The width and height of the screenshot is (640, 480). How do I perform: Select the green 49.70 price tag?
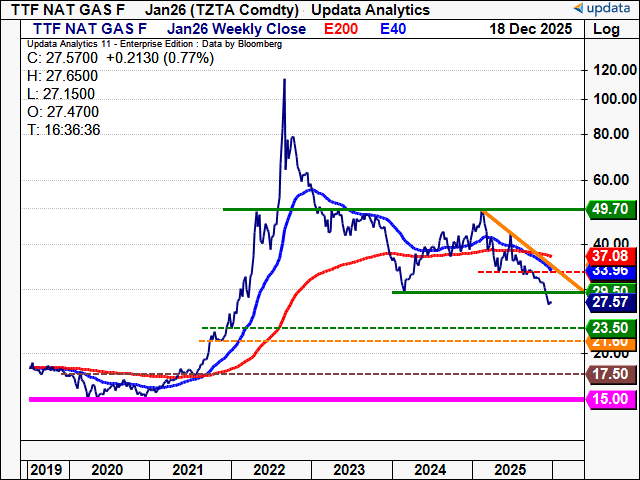(x=610, y=210)
